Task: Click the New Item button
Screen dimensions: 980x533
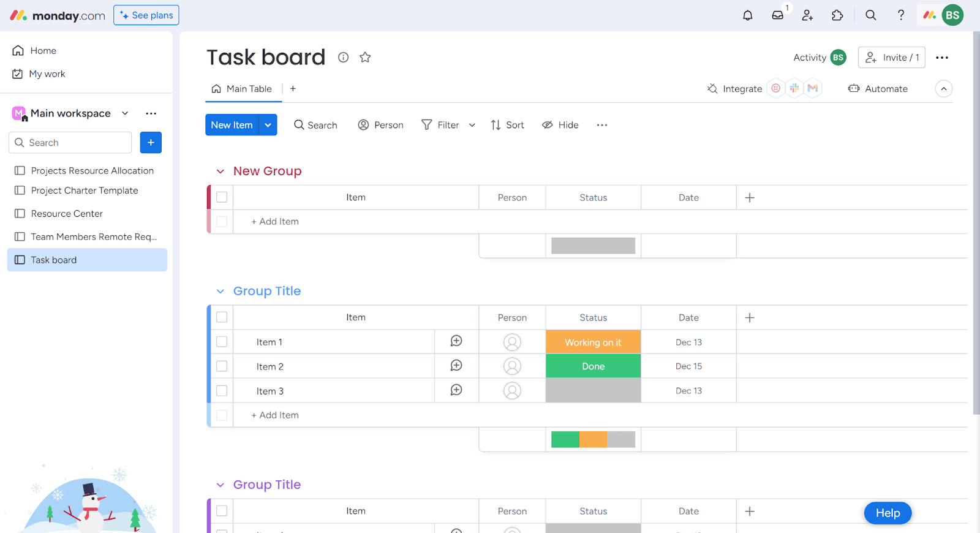Action: (x=232, y=125)
